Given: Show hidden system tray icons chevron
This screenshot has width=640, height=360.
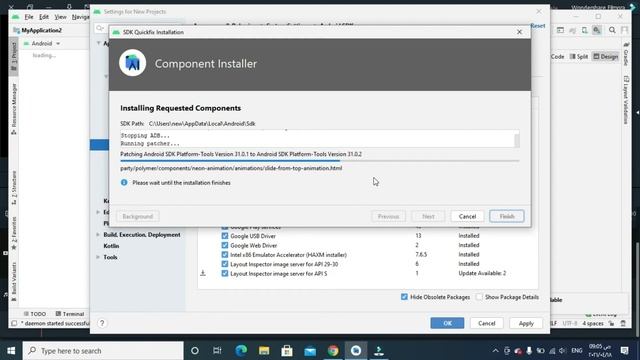Looking at the screenshot, I should [x=495, y=351].
